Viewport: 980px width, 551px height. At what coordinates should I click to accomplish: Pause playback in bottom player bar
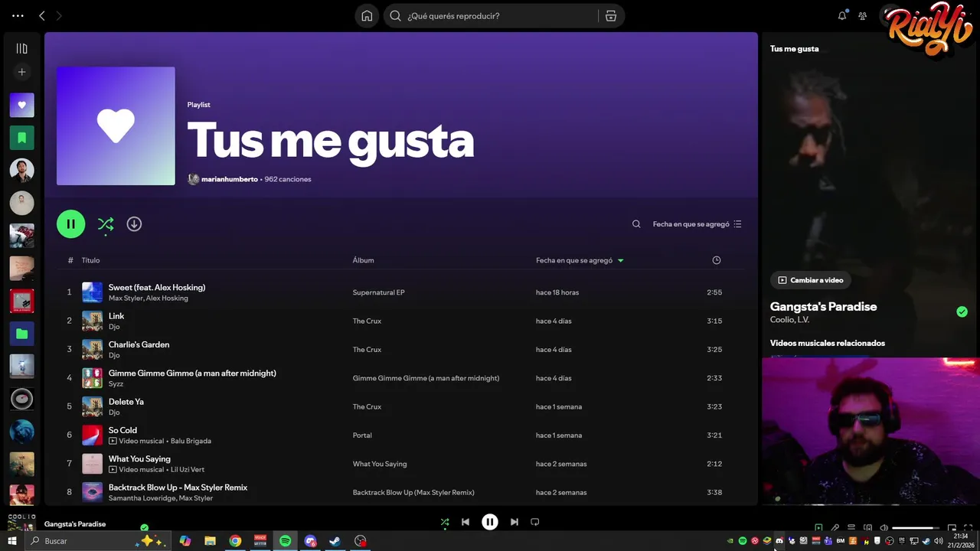pos(490,522)
